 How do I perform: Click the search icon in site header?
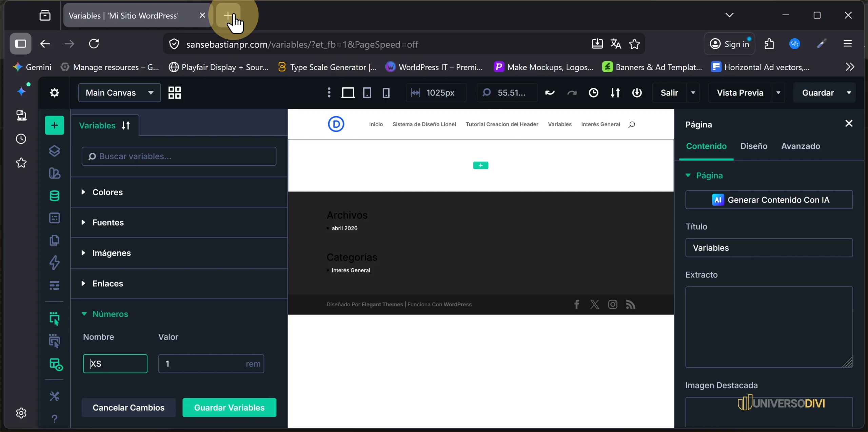coord(631,125)
